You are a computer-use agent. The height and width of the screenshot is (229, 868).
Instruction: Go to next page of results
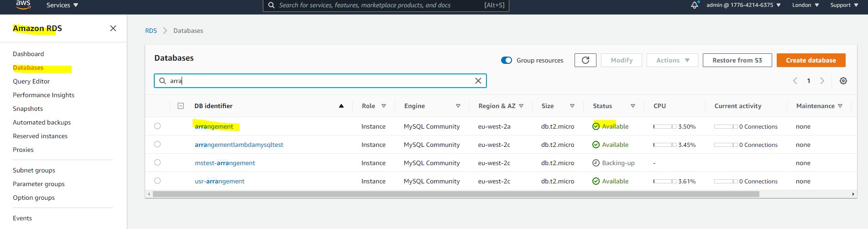click(822, 81)
